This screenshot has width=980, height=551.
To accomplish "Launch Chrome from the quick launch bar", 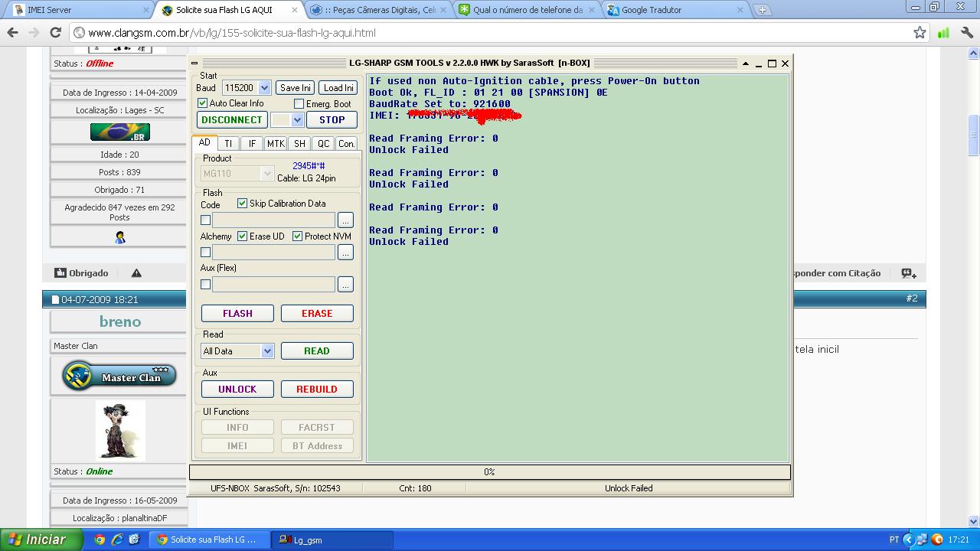I will (x=100, y=540).
